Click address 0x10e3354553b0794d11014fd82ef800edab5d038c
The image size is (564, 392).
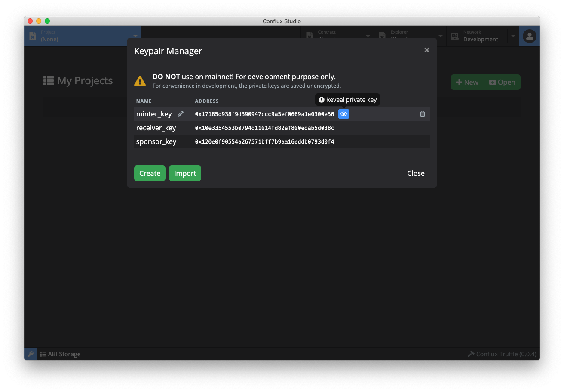pos(264,128)
